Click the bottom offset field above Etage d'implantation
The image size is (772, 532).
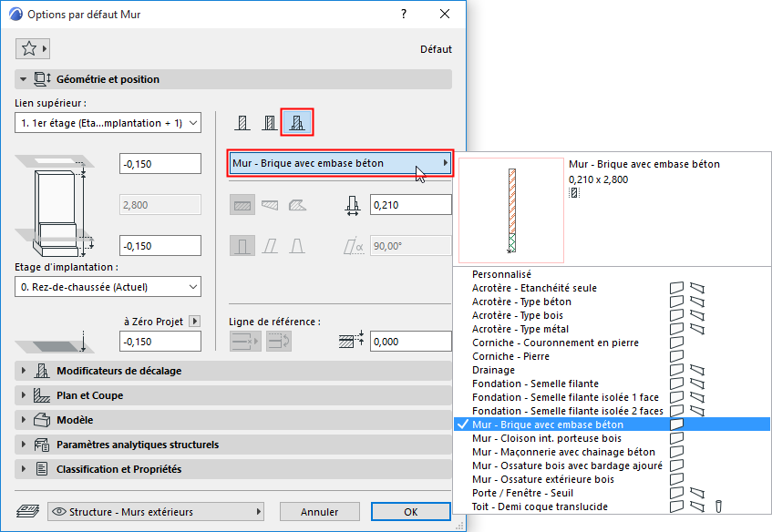160,246
